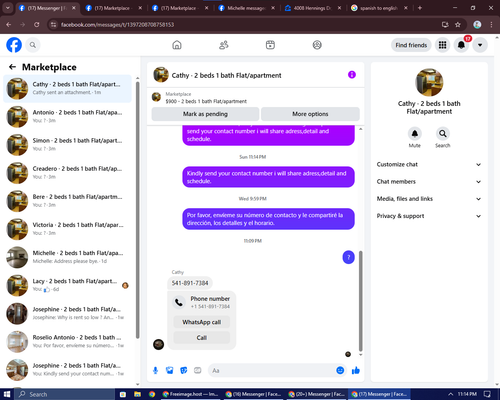The height and width of the screenshot is (400, 500).
Task: Switch to second (17) Marketplace tab
Action: click(179, 8)
